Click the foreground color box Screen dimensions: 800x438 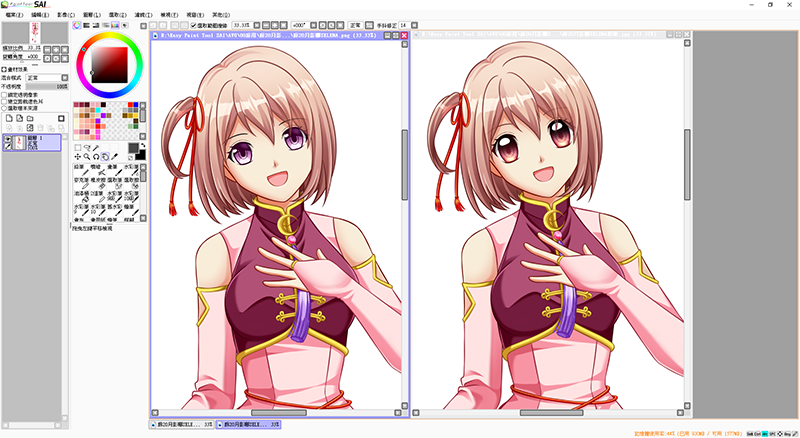pyautogui.click(x=133, y=148)
